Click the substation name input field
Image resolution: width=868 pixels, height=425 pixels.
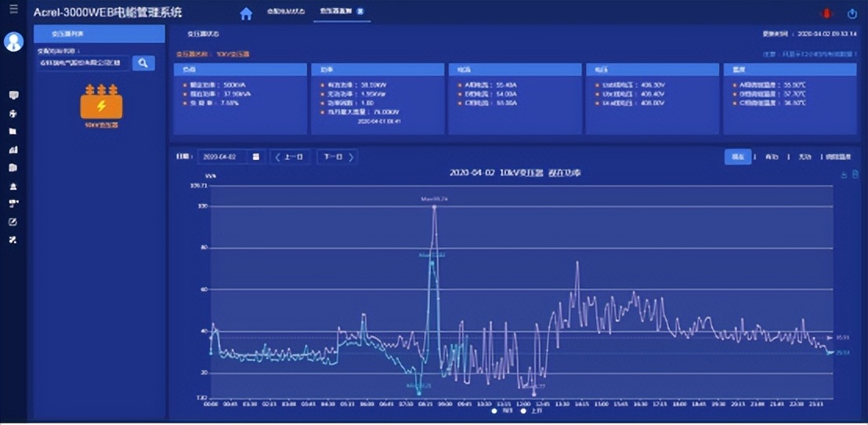pos(83,63)
